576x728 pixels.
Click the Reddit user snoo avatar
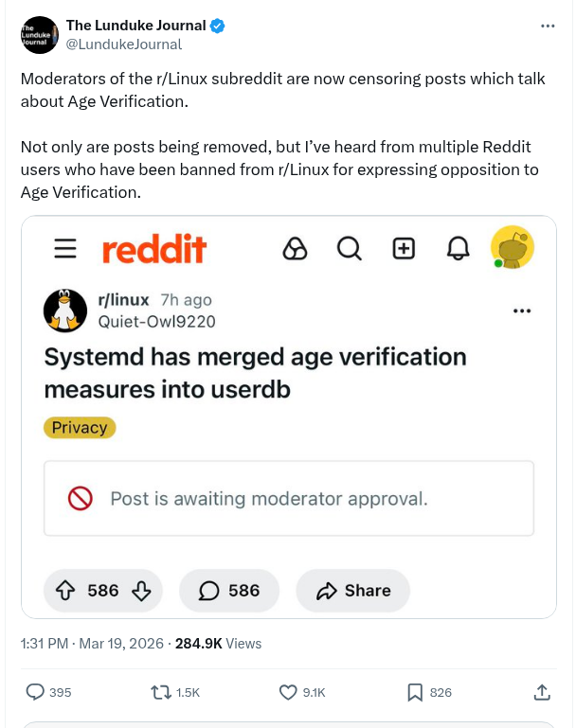513,248
